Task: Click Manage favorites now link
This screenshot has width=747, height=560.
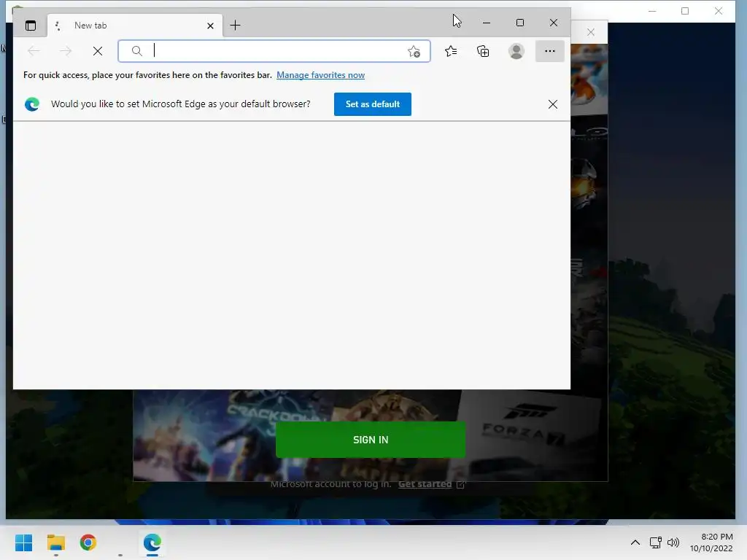Action: click(321, 75)
